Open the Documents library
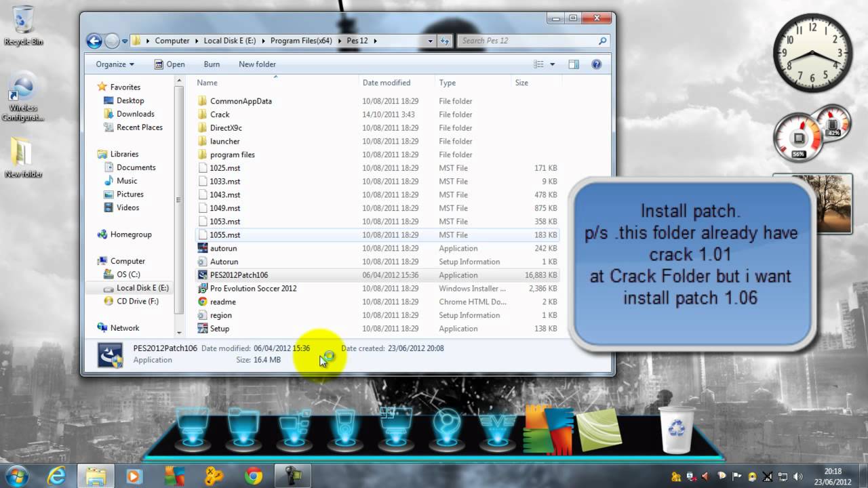 point(136,167)
